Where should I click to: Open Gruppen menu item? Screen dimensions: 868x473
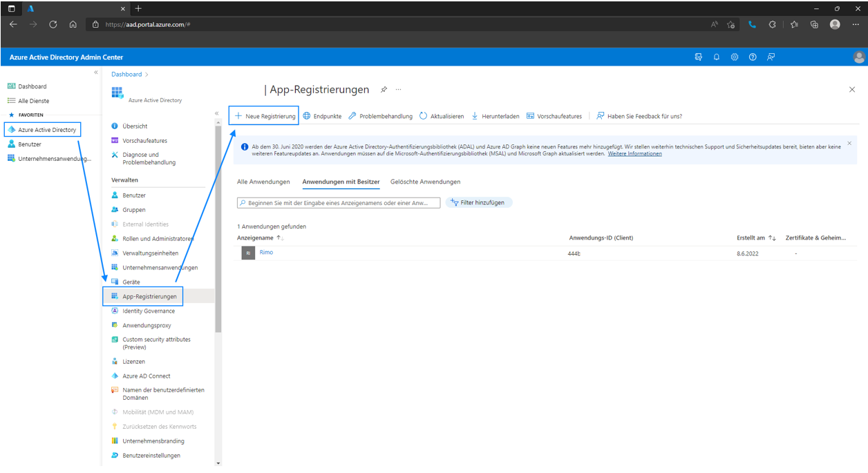(129, 210)
